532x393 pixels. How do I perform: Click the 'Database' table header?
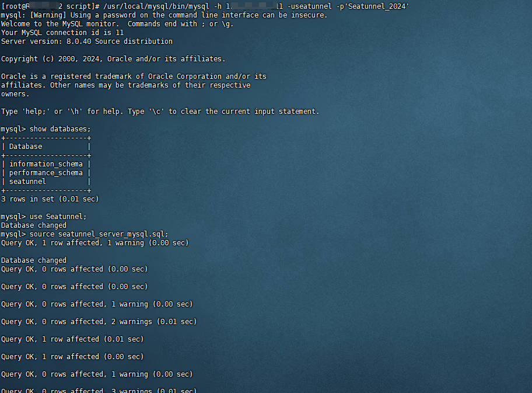click(x=26, y=147)
